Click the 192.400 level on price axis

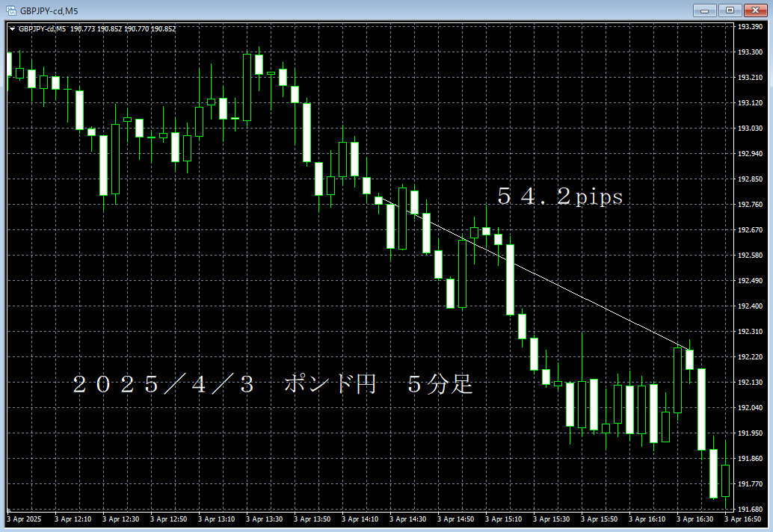[750, 306]
